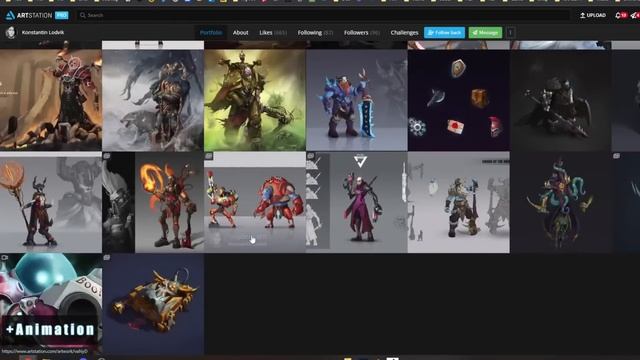Open the notifications bell icon
The height and width of the screenshot is (360, 640).
pos(618,15)
